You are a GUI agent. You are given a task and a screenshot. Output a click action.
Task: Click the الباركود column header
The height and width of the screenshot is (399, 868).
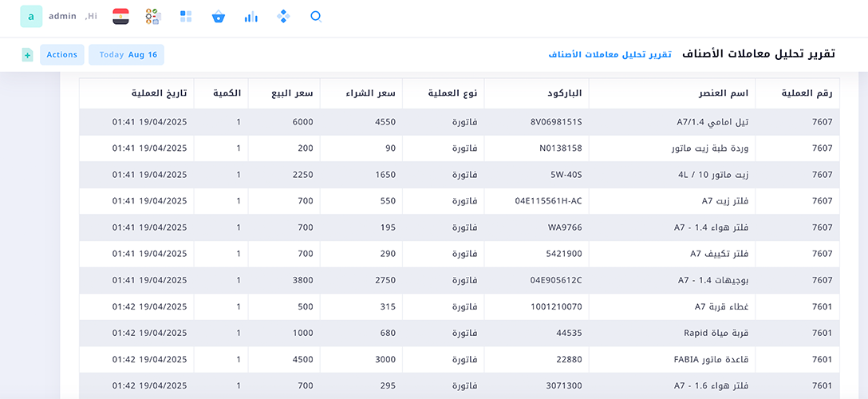(x=564, y=93)
